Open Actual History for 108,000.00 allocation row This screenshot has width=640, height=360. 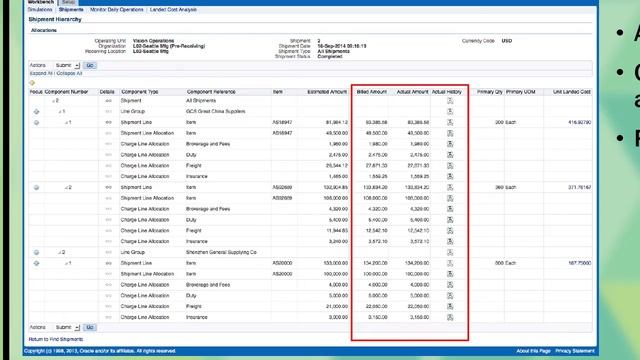pos(450,198)
